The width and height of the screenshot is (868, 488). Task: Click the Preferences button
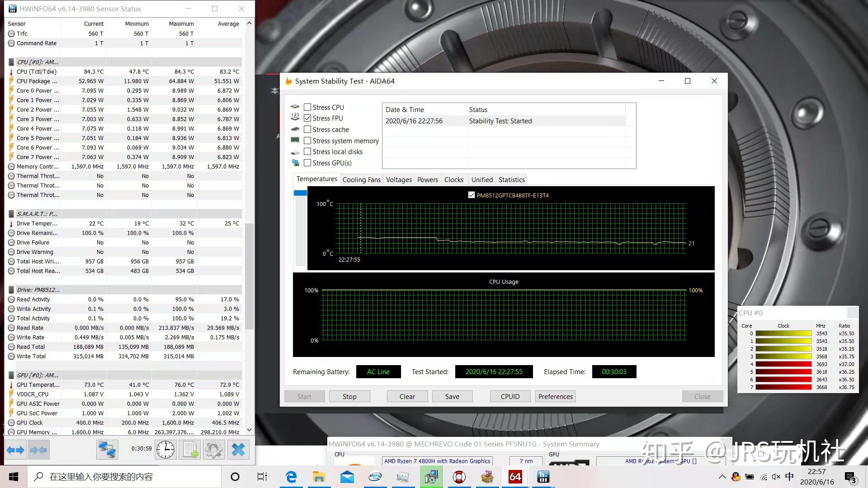point(555,396)
